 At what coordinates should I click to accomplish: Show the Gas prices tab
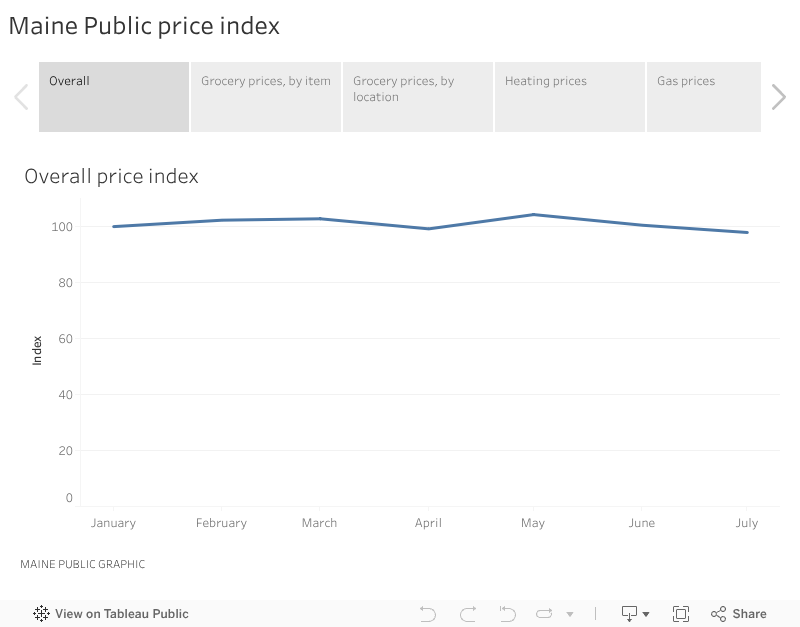pos(703,97)
